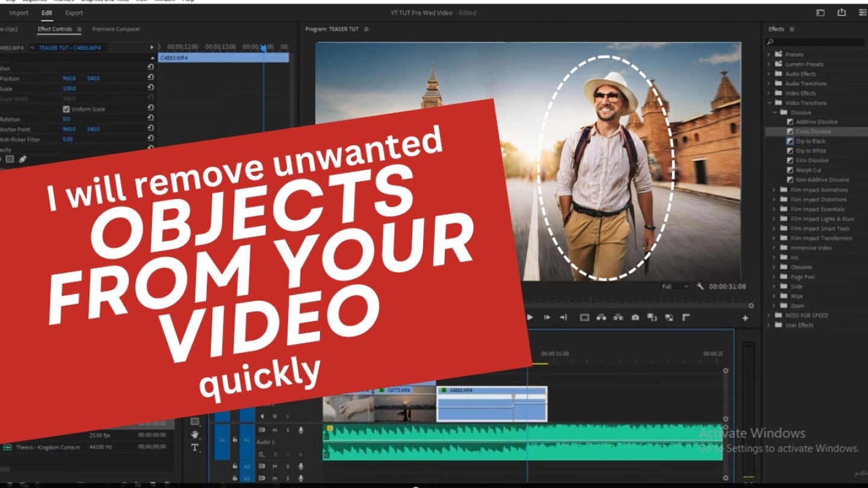Expand Audio Effects folder
The height and width of the screenshot is (488, 868).
click(769, 74)
